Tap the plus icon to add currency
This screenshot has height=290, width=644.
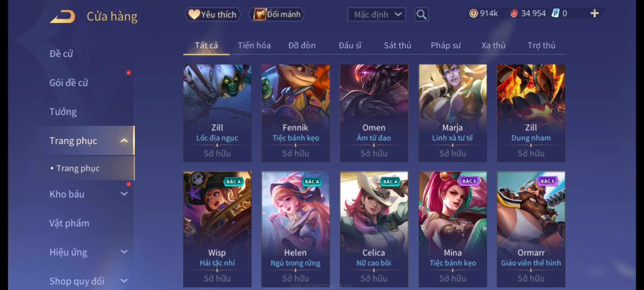point(595,13)
